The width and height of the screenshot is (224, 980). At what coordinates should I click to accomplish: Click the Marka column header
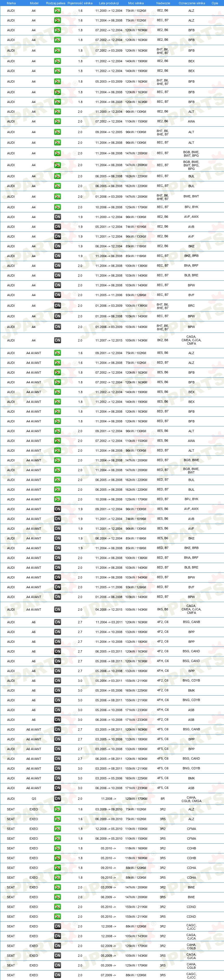click(x=11, y=3)
